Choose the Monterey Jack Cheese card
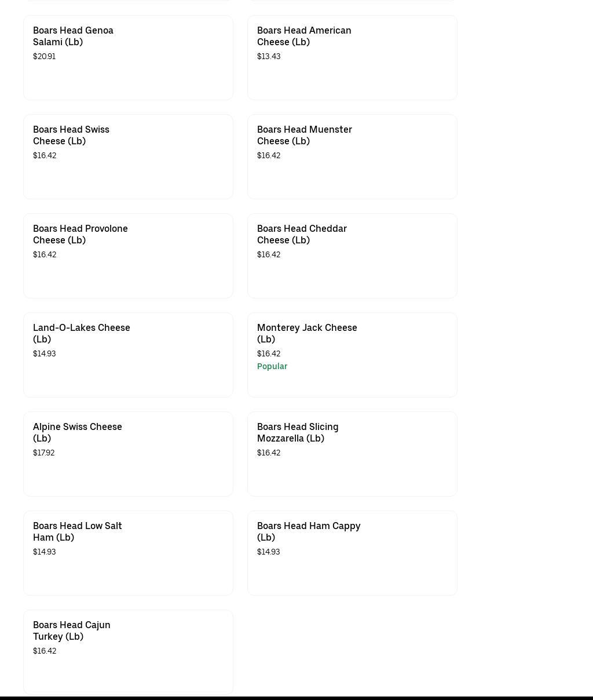 coord(352,355)
